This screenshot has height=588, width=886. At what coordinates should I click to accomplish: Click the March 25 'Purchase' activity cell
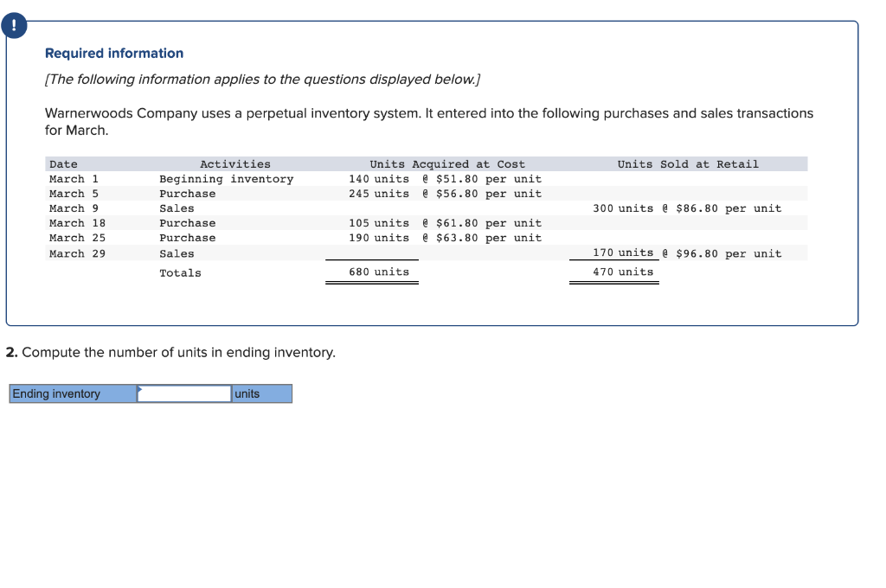188,238
